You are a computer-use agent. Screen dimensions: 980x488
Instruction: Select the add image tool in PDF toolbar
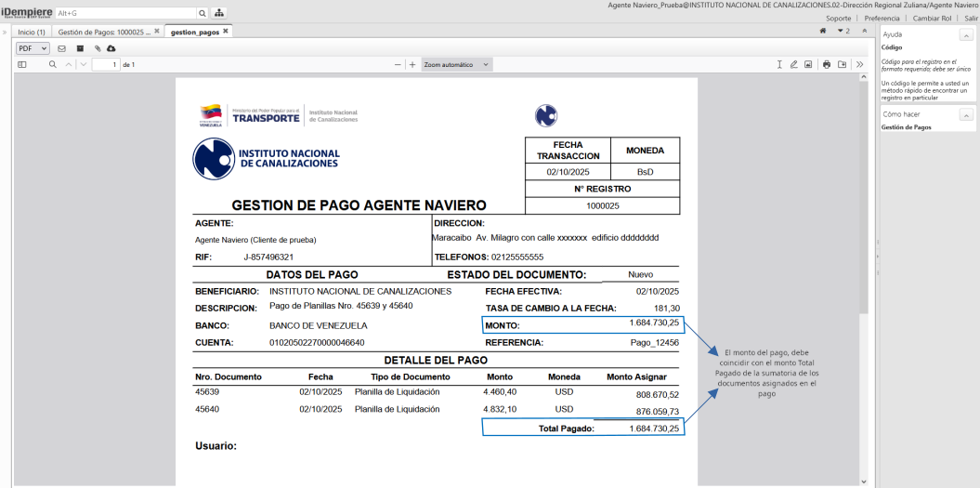coord(807,64)
